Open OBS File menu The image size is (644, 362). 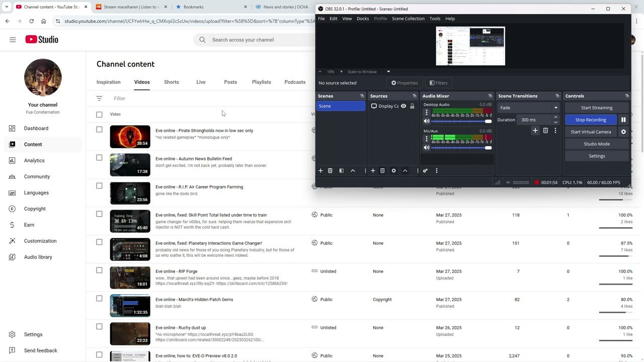(x=321, y=19)
